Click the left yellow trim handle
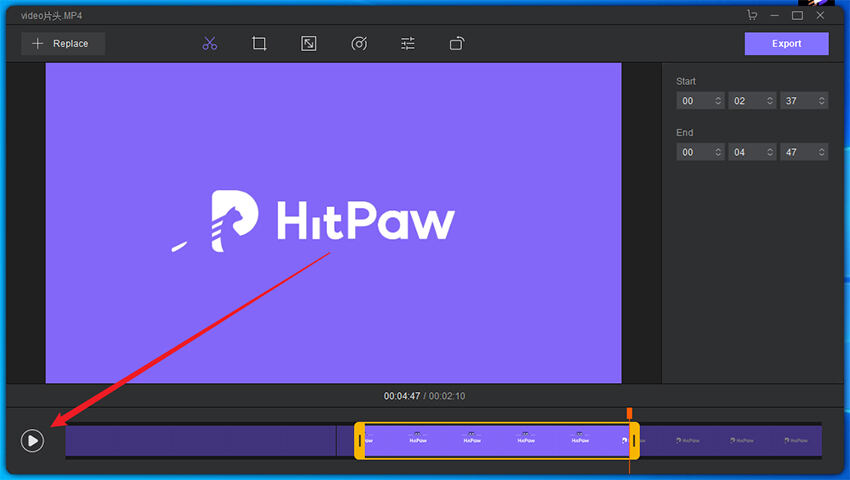850x480 pixels. click(x=359, y=441)
